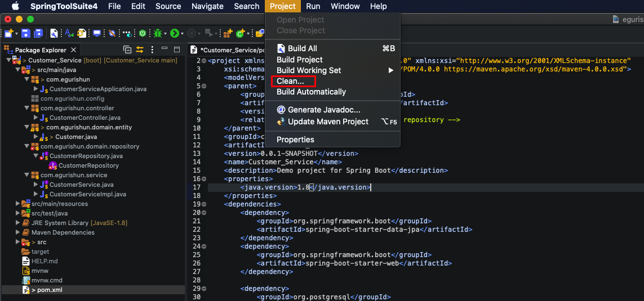Minimize the Package Explorer panel

point(165,48)
